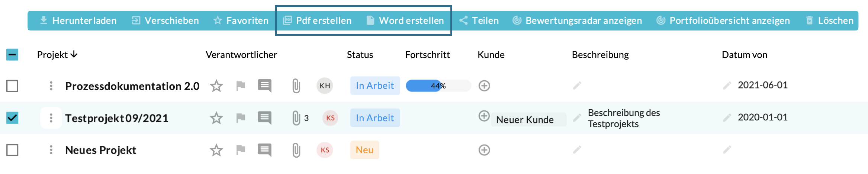The width and height of the screenshot is (868, 174).
Task: Open three-dot menu for Prozessdokumentation 2.0
Action: click(x=51, y=86)
